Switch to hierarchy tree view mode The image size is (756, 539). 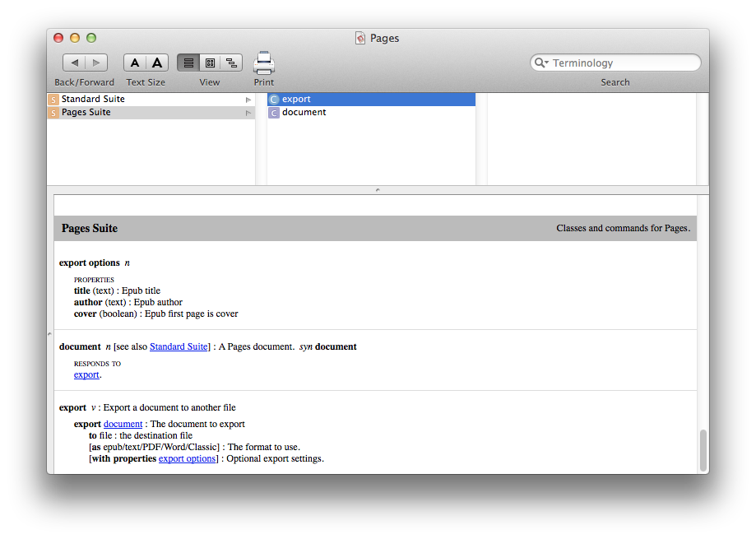[x=231, y=63]
